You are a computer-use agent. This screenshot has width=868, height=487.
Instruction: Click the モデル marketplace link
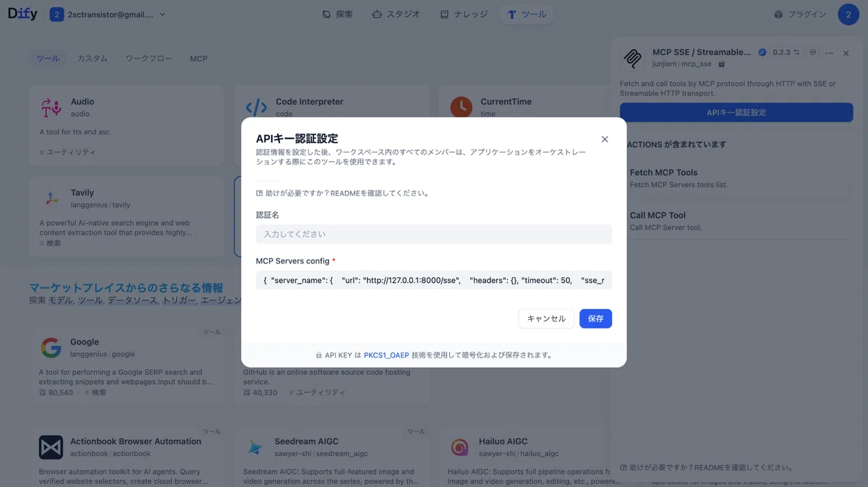click(61, 300)
